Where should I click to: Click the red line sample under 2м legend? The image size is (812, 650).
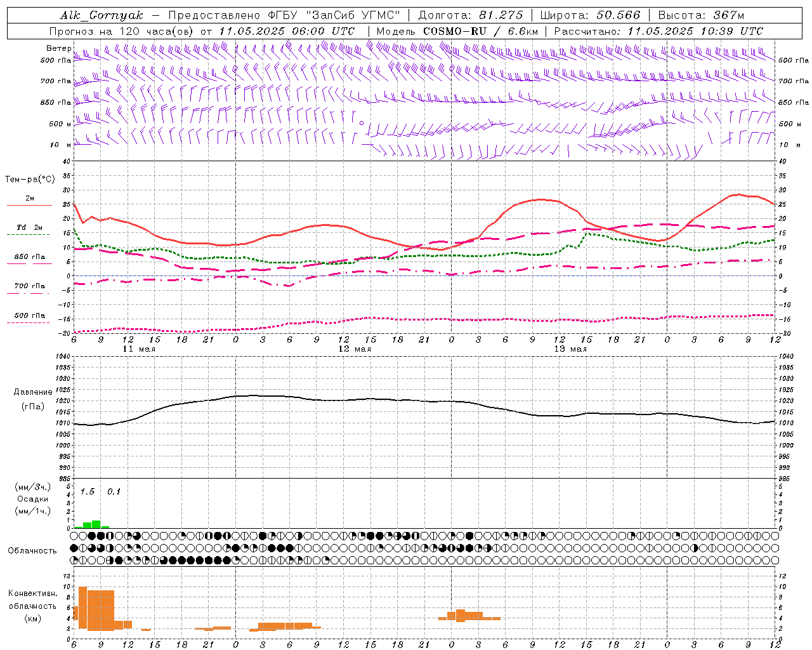[x=29, y=206]
